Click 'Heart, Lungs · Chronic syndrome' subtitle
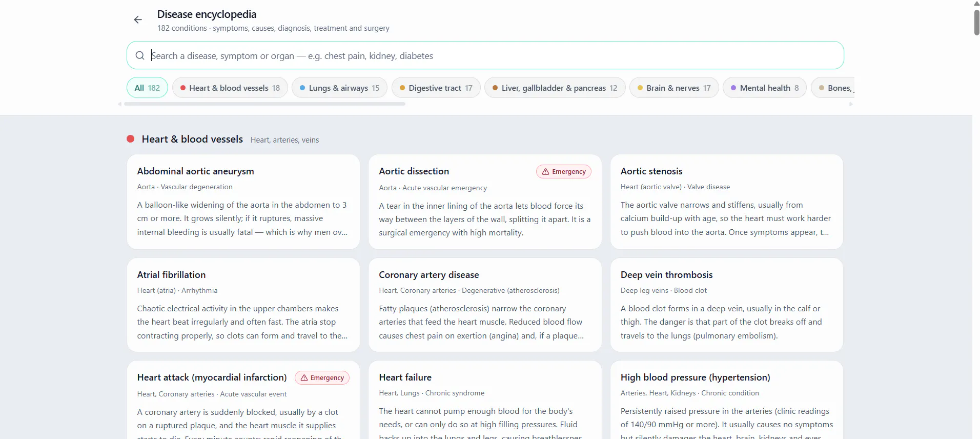Viewport: 980px width, 439px height. point(432,393)
